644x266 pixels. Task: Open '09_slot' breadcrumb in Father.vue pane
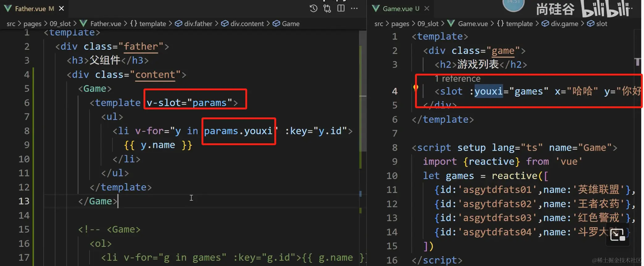click(60, 24)
